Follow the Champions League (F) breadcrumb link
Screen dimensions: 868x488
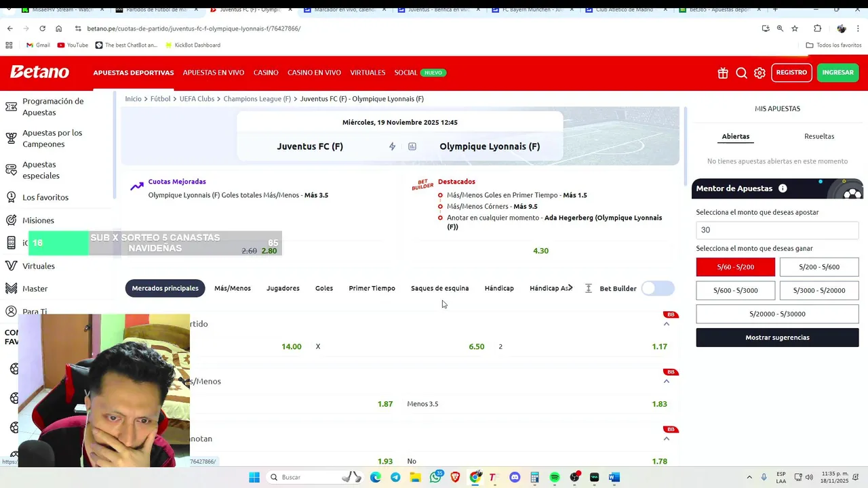click(257, 99)
